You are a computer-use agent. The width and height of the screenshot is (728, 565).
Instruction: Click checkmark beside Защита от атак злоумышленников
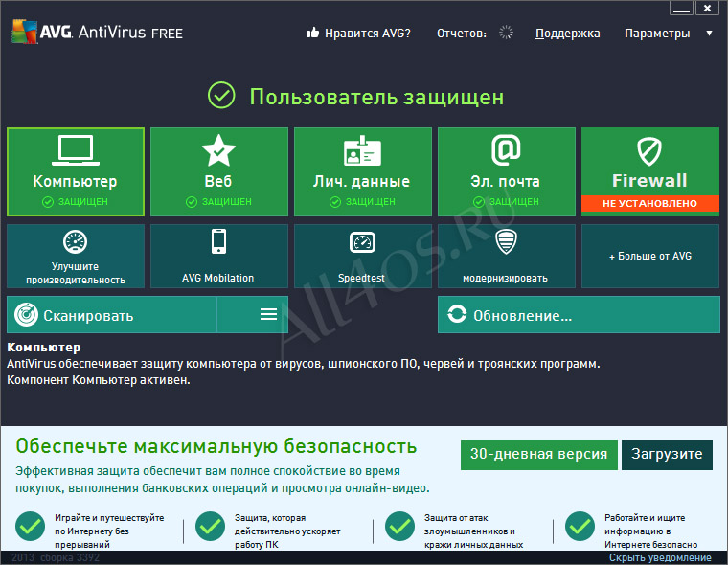click(x=399, y=527)
